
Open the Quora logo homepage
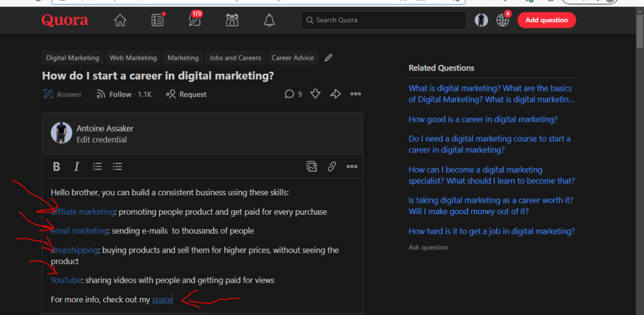pos(64,20)
